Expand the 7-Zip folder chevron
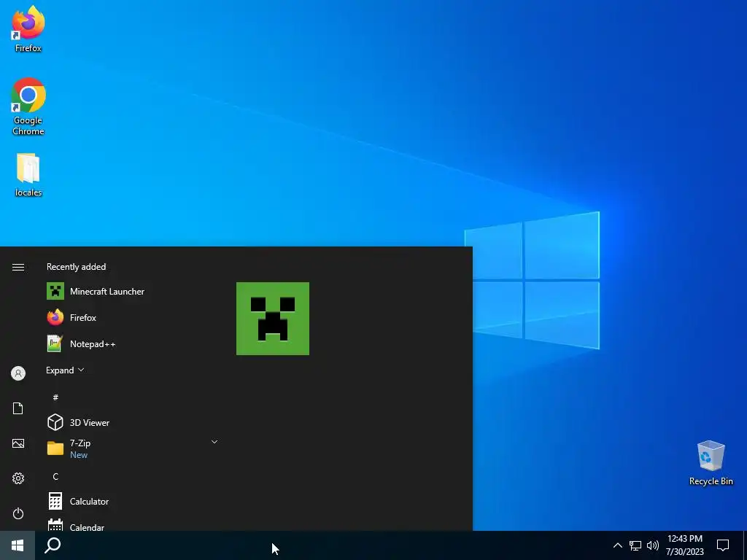This screenshot has height=560, width=747. [214, 442]
